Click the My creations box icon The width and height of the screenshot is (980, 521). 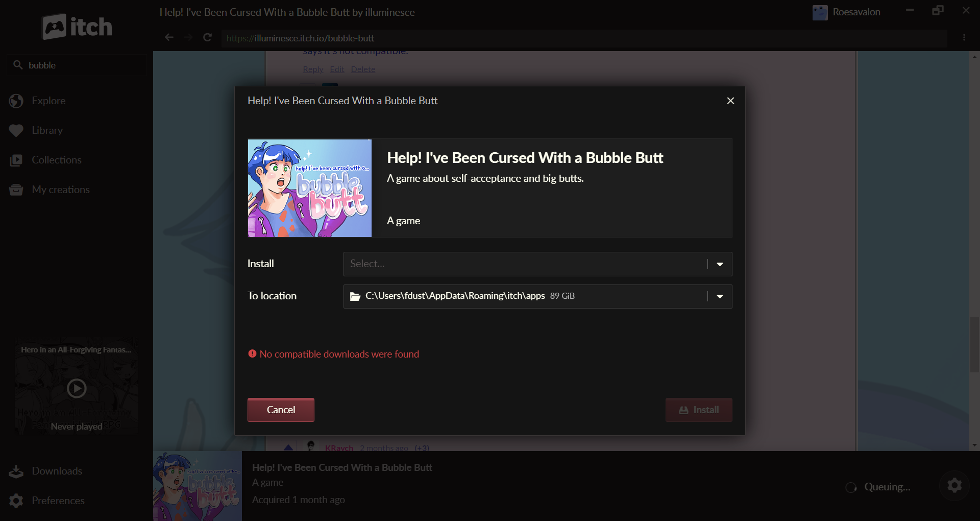pyautogui.click(x=16, y=190)
